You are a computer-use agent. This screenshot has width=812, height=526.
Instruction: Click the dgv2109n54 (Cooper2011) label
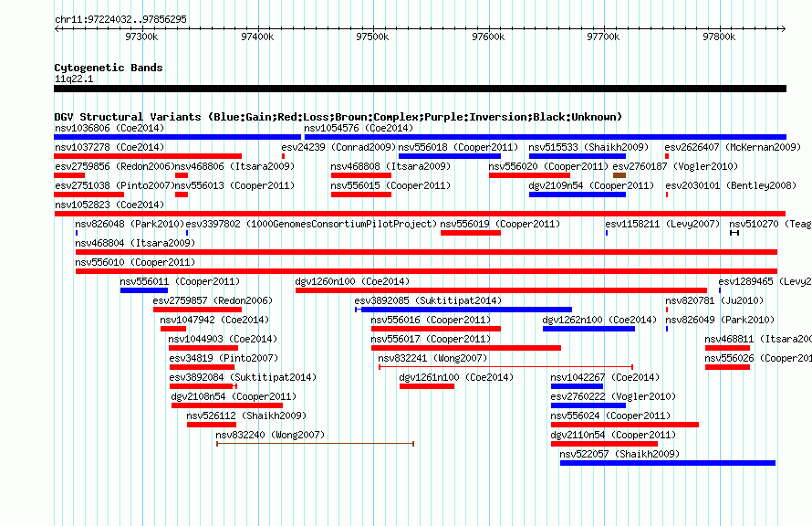pos(591,185)
